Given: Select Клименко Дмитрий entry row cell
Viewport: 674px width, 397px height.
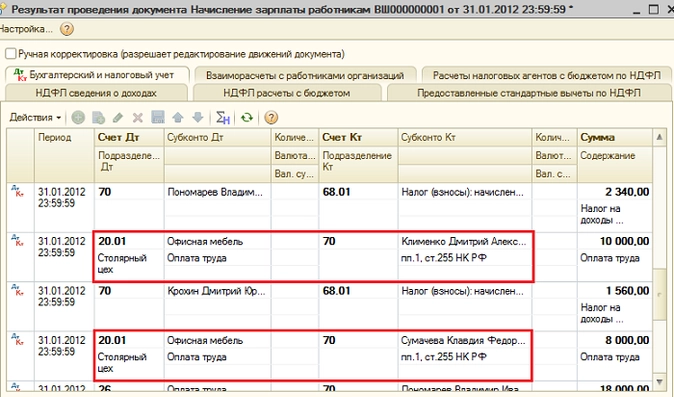Looking at the screenshot, I should click(x=464, y=241).
